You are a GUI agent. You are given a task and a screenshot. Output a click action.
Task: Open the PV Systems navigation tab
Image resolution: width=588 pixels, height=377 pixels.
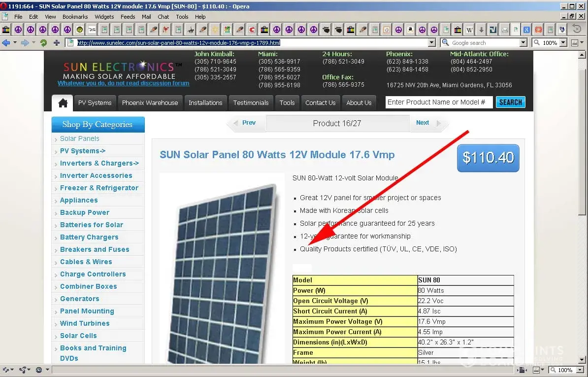(95, 103)
